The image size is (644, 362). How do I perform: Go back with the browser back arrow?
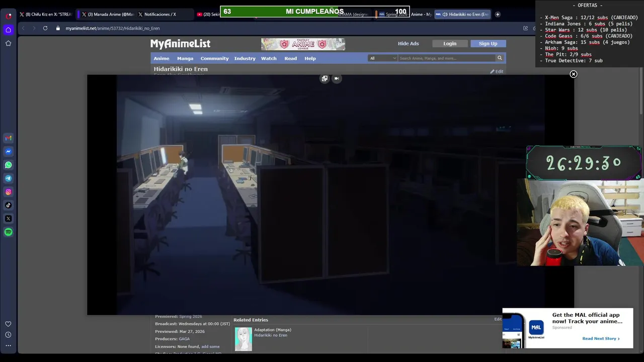(x=23, y=28)
